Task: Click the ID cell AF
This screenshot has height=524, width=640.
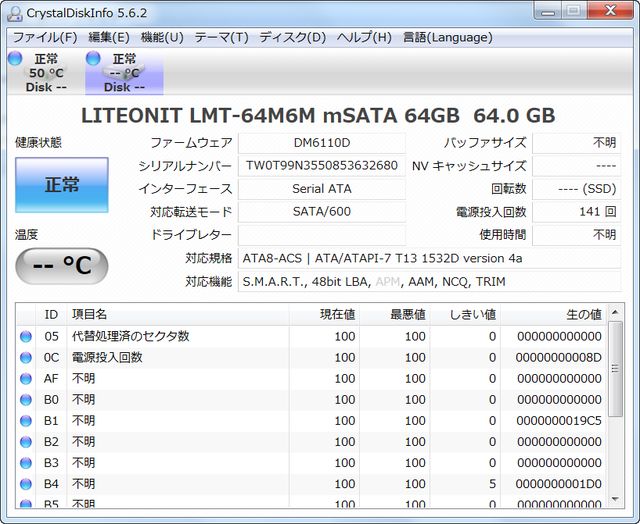Action: (x=51, y=379)
